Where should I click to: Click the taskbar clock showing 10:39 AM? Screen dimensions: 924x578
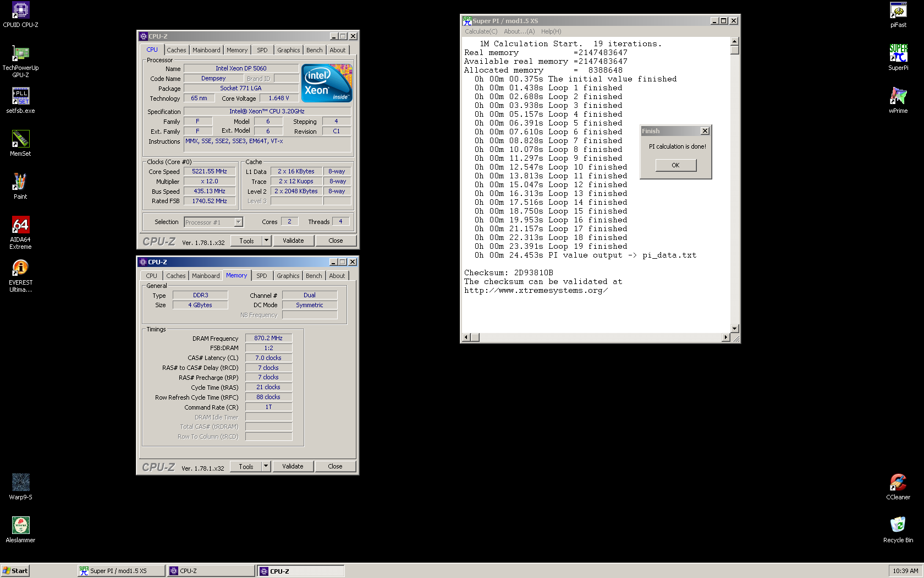click(905, 571)
